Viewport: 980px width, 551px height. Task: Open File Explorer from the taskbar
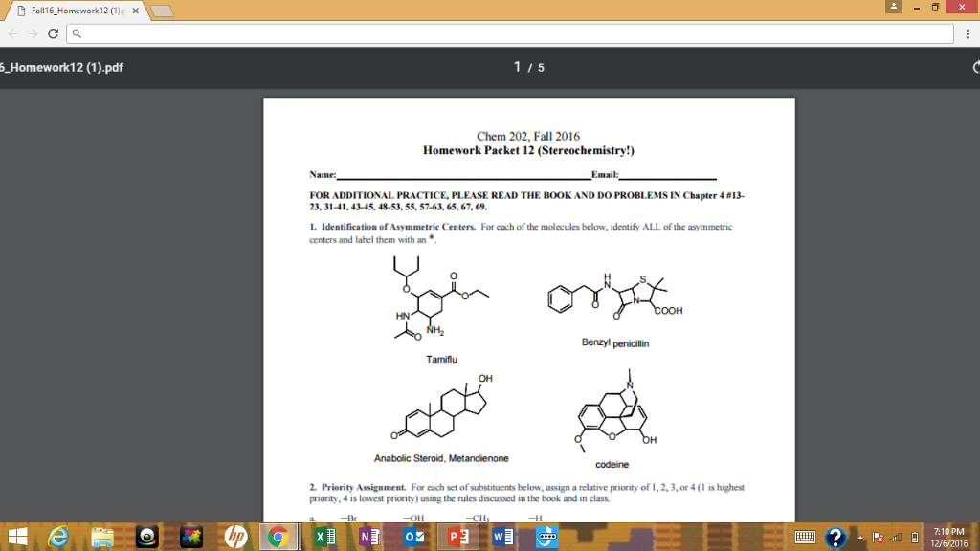pyautogui.click(x=102, y=537)
